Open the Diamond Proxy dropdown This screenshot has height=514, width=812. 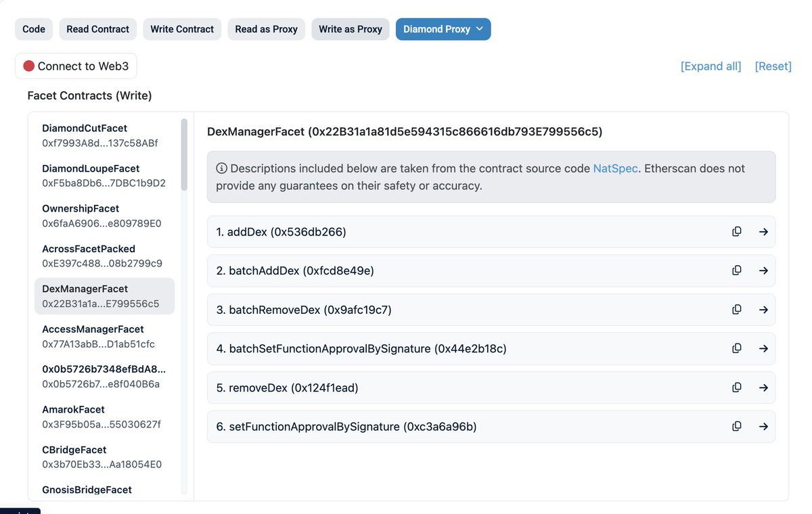pyautogui.click(x=443, y=29)
